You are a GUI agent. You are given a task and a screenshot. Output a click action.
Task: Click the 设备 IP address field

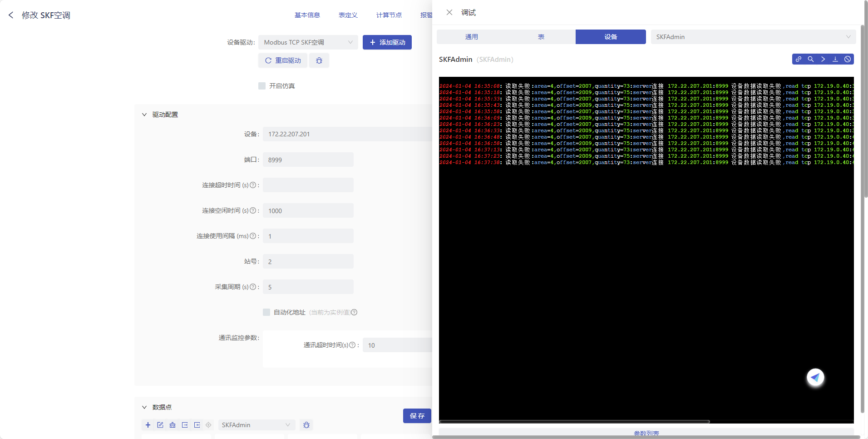(347, 134)
